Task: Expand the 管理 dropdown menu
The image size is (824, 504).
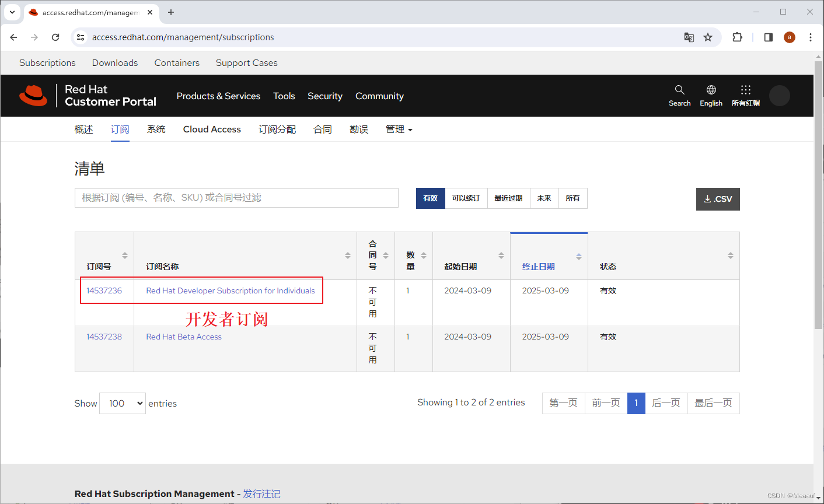Action: pyautogui.click(x=399, y=129)
